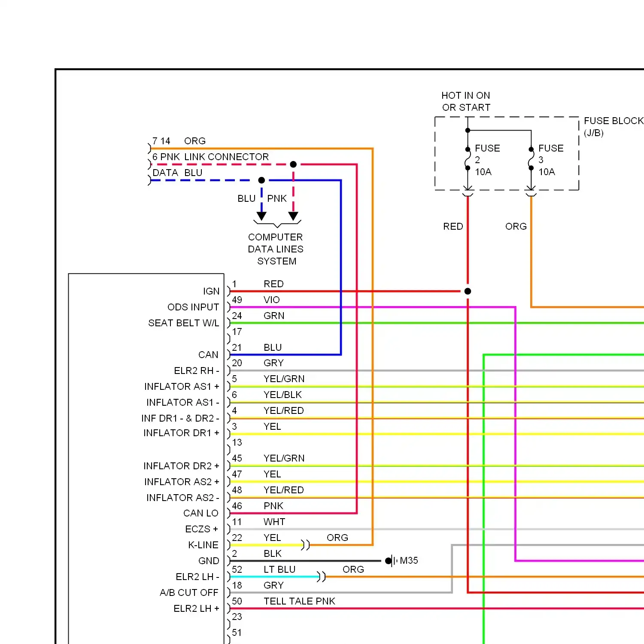The image size is (644, 644).
Task: Click pin number 47
Action: tap(237, 474)
